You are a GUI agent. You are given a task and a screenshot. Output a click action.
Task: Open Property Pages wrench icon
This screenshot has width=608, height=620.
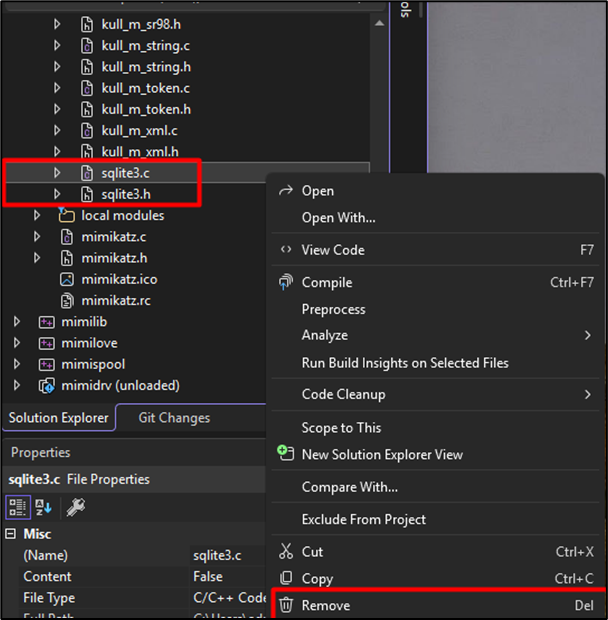(x=76, y=507)
